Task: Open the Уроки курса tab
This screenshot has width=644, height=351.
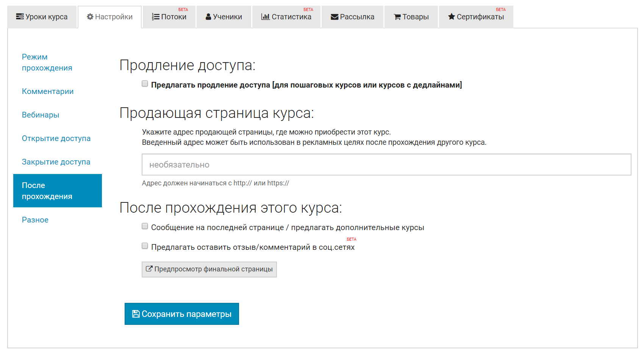Action: [42, 17]
